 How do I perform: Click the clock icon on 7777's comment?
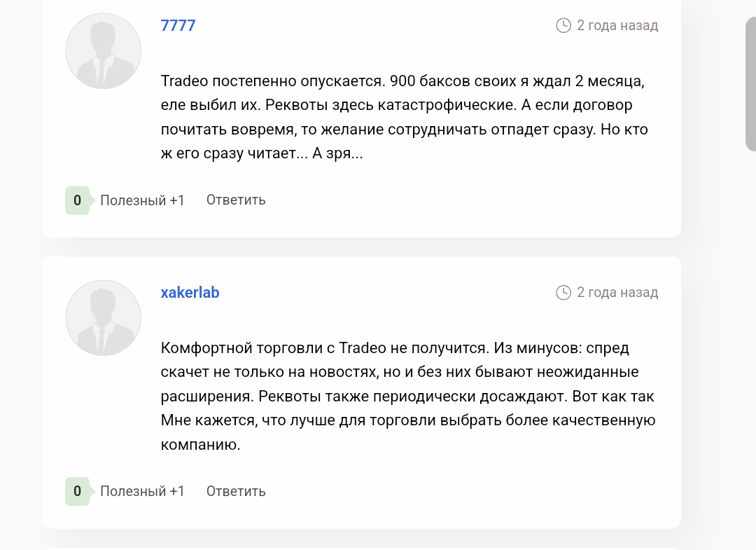coord(563,26)
